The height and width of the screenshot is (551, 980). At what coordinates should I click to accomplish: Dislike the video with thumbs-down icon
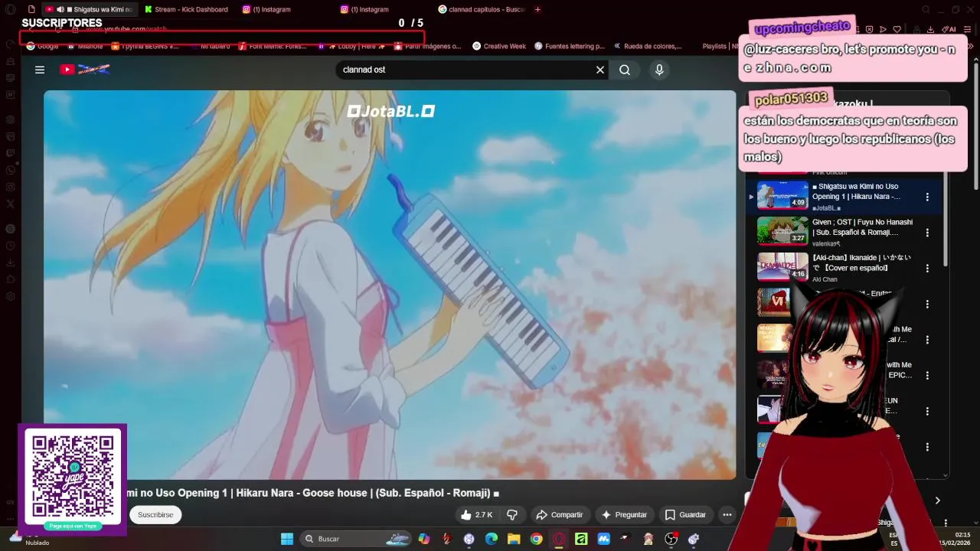513,515
